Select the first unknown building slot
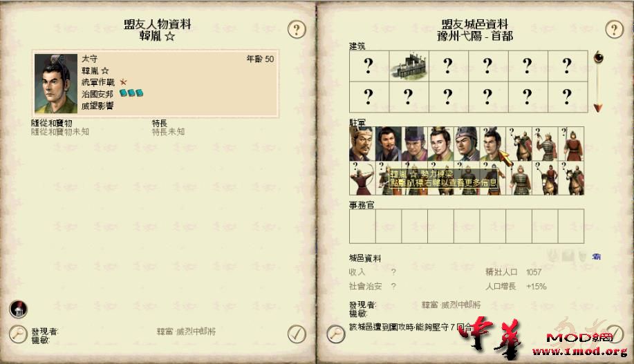Screen dimensions: 634x364 click(x=369, y=66)
